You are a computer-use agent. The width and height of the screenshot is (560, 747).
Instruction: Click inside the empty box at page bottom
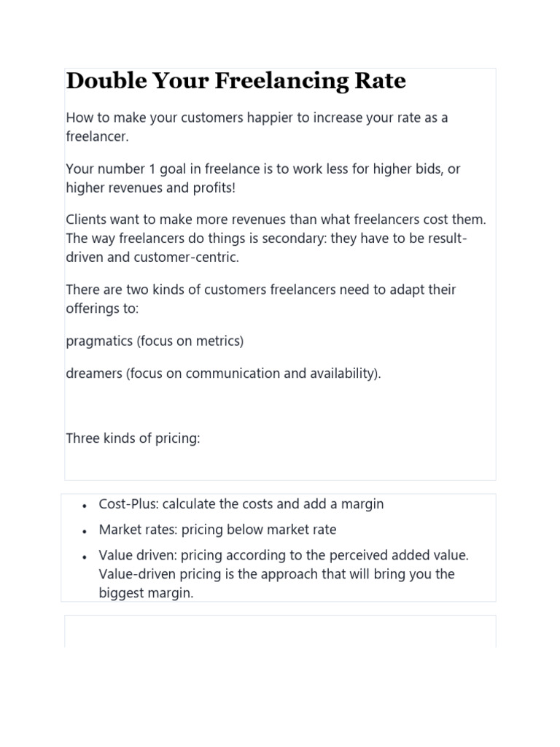[x=280, y=632]
